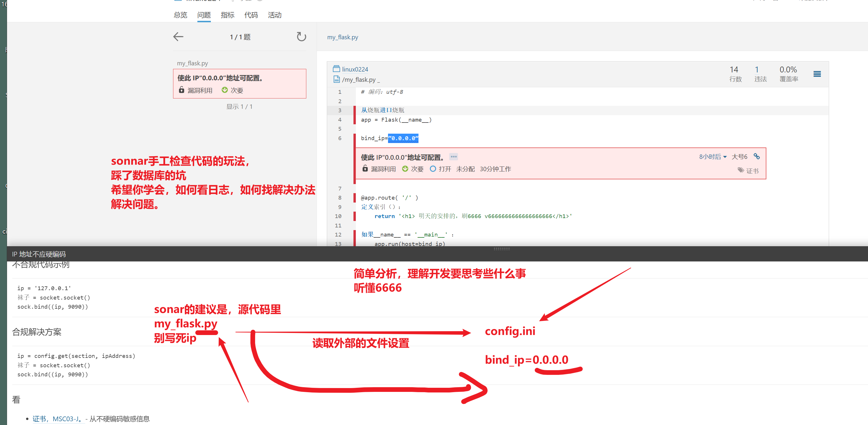Screen dimensions: 868x425
Task: Click the permalink chain icon on issue
Action: click(756, 156)
